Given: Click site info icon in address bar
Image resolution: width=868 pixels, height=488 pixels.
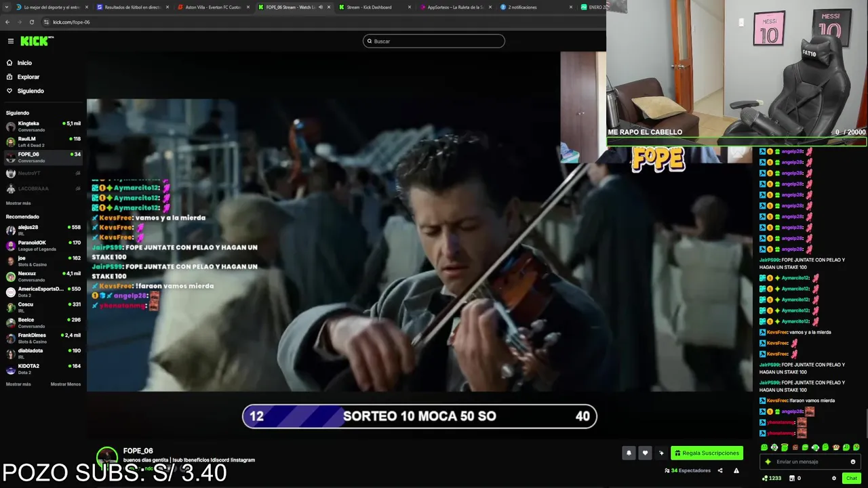Looking at the screenshot, I should [x=46, y=22].
